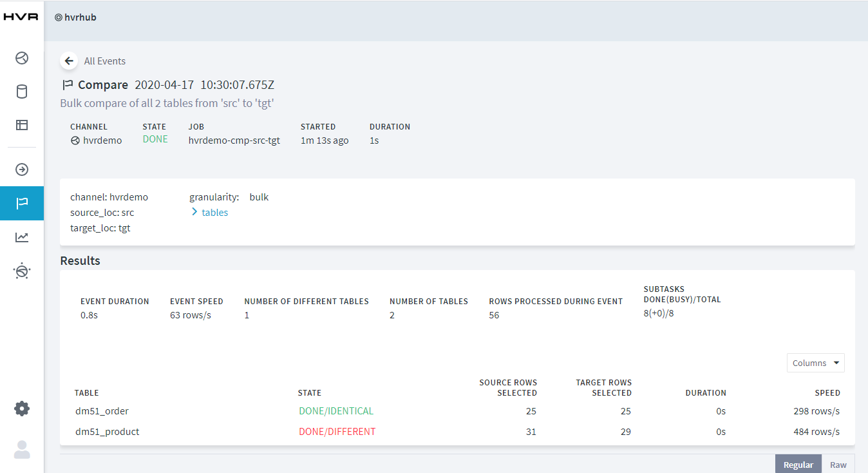Click source rows value 31
This screenshot has height=473, width=868.
[x=531, y=432]
